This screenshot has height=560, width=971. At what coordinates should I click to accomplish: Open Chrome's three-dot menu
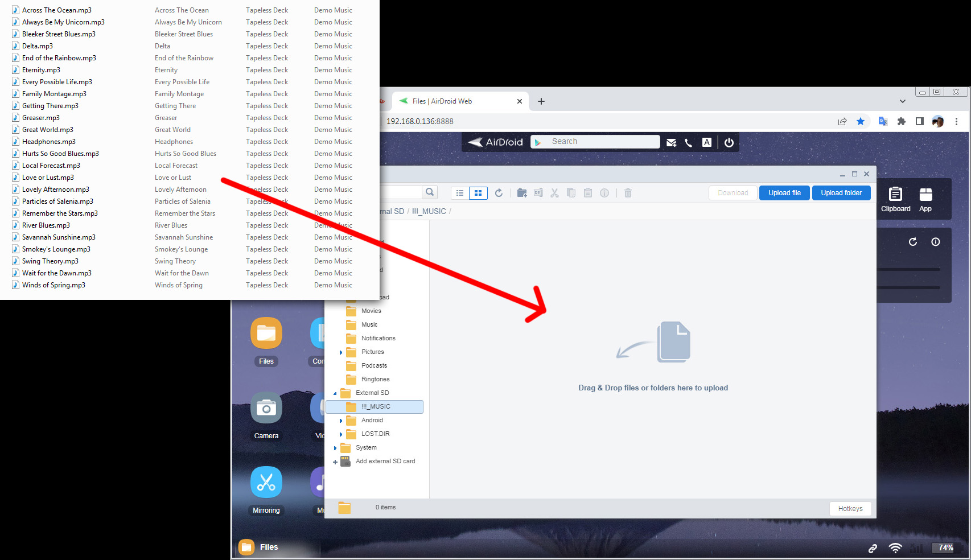[x=956, y=121]
